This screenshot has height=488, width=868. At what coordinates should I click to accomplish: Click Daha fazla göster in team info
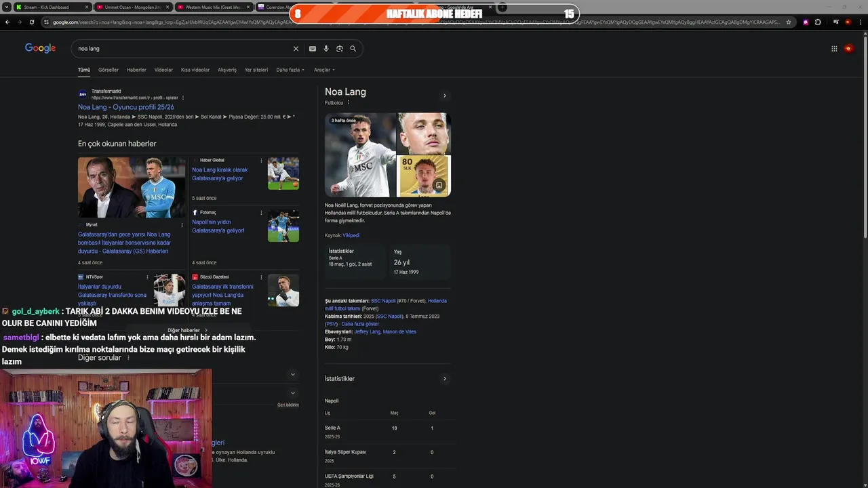(360, 324)
